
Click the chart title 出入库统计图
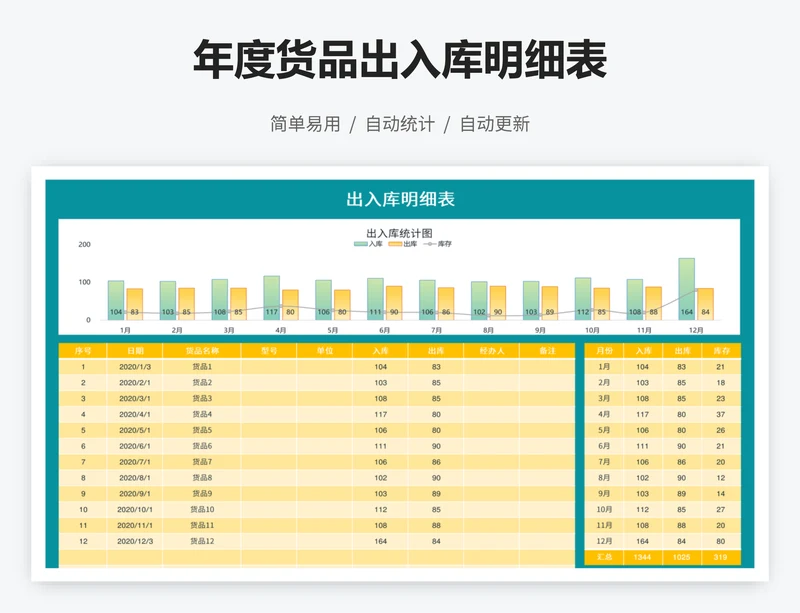tap(399, 233)
